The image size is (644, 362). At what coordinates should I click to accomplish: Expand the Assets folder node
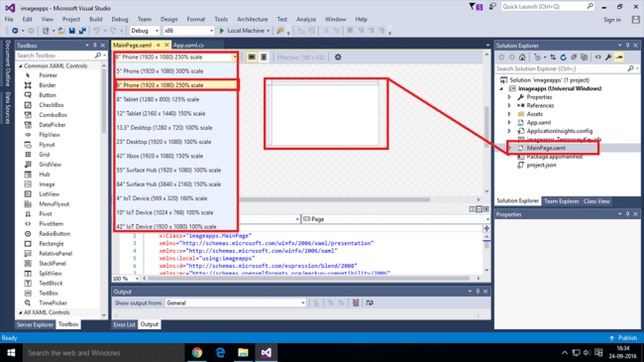coord(509,114)
